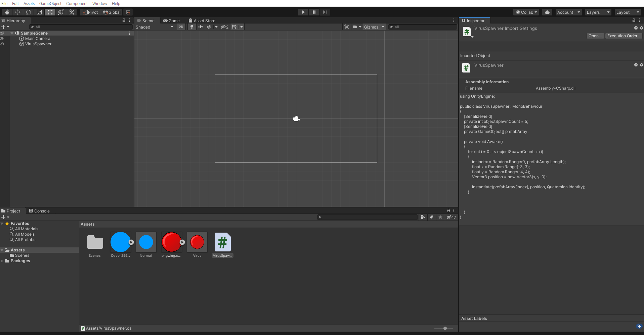The image size is (644, 335).
Task: Open the Unity cloud services icon
Action: click(547, 12)
